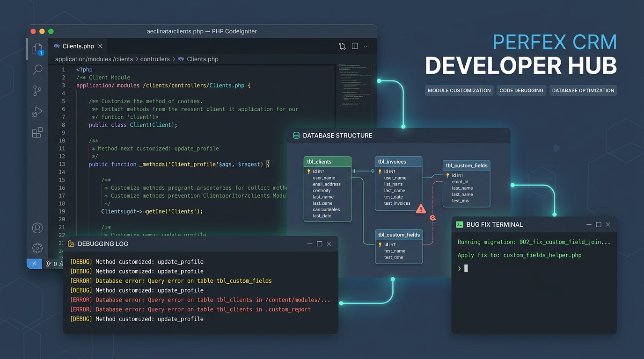Open the Manage gear icon
Image resolution: width=644 pixels, height=359 pixels.
point(37,248)
